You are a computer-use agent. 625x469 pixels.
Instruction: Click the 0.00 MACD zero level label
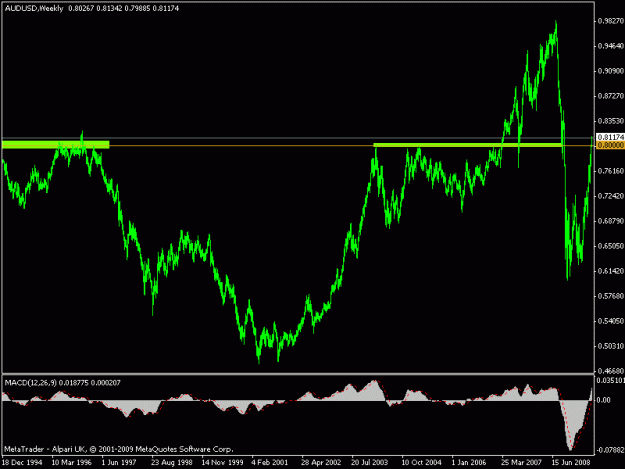point(604,400)
